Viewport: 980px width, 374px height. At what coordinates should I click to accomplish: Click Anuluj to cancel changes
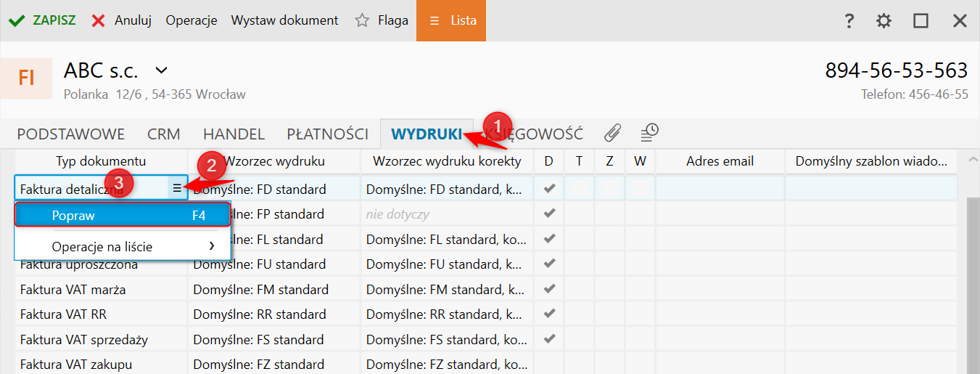(121, 20)
